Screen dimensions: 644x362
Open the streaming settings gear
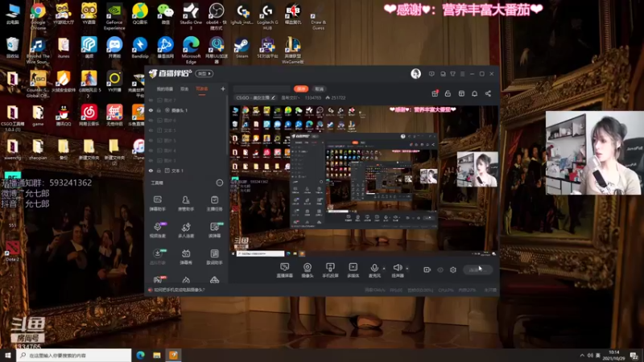pyautogui.click(x=453, y=269)
